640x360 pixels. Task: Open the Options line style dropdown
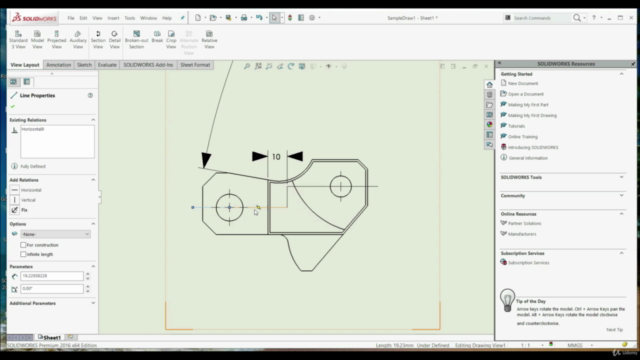tap(56, 234)
